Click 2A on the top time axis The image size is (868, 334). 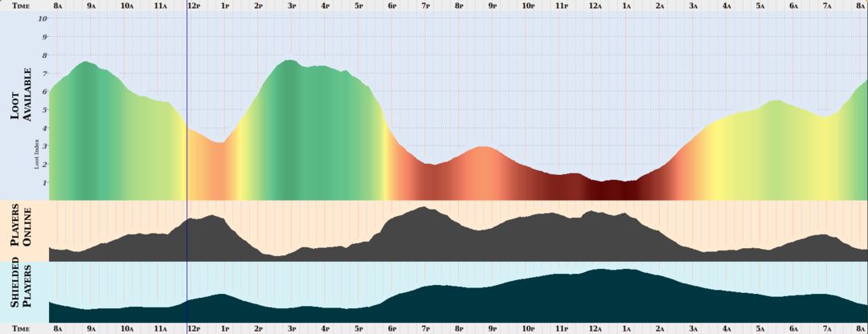[659, 6]
